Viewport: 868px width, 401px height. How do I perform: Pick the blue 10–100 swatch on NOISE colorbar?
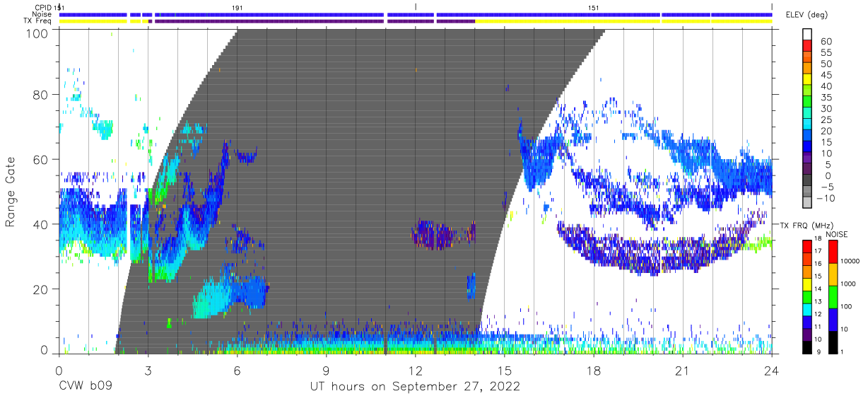(833, 319)
